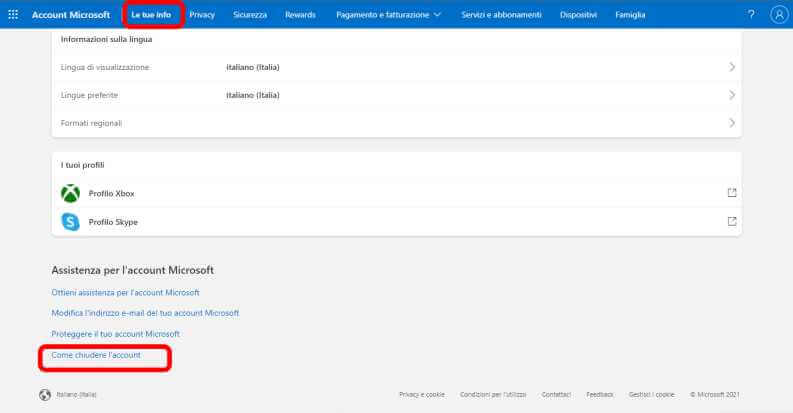Click Lingua di visualizzazione label
Screen dimensions: 793x413
[105, 67]
